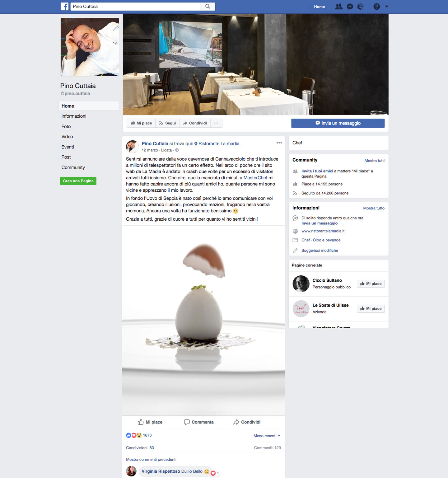Screen dimensions: 448x478
Task: Like the page with Mi piace
Action: tap(141, 123)
